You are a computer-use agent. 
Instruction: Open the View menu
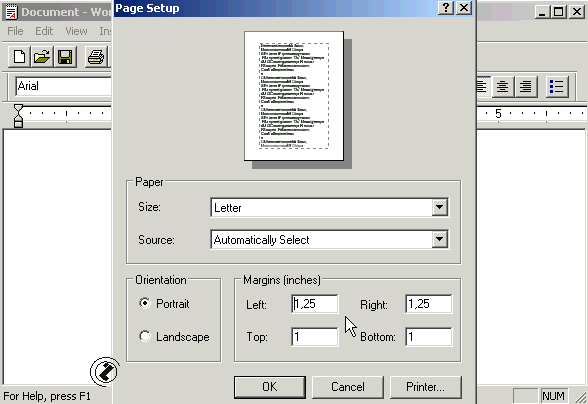coord(76,31)
